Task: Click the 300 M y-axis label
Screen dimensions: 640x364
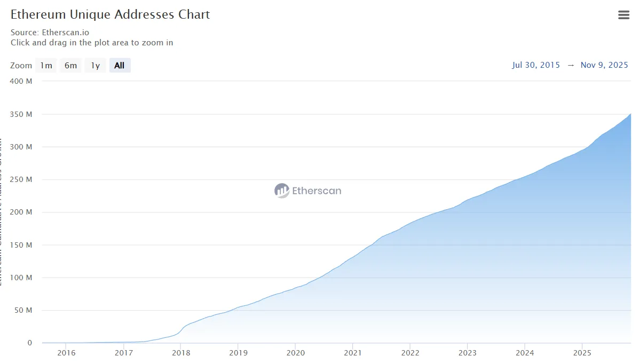Action: click(x=21, y=147)
